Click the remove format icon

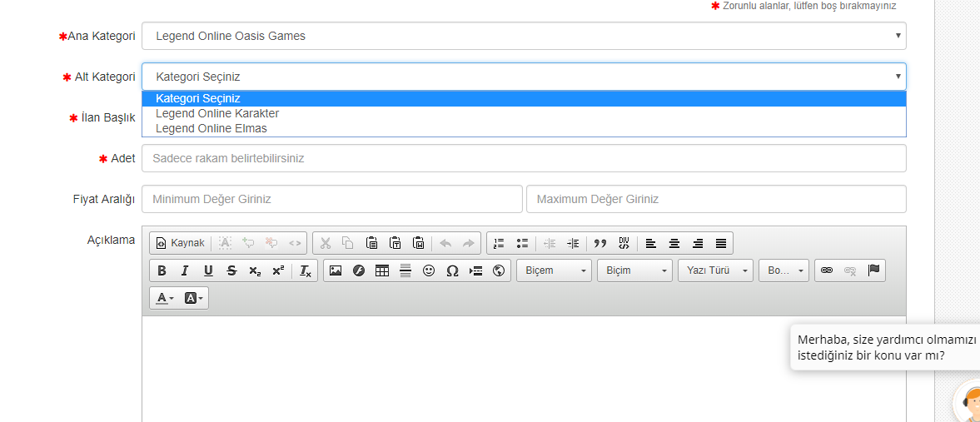click(305, 271)
